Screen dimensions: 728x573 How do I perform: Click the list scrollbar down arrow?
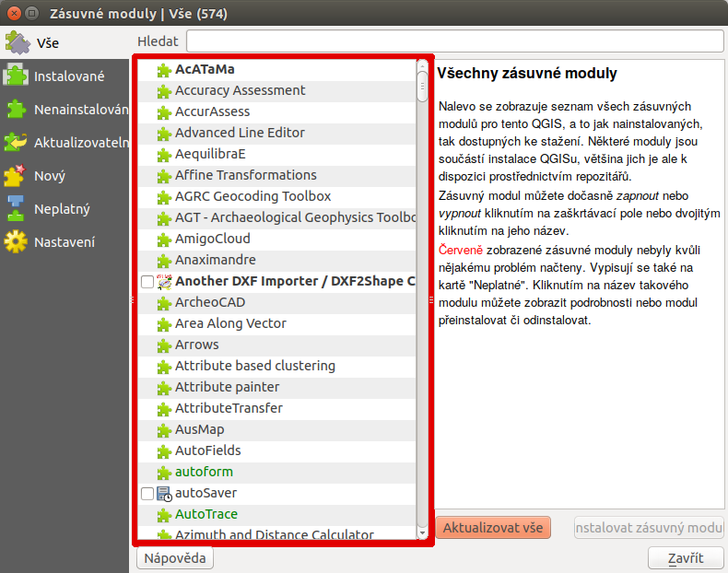pos(422,533)
